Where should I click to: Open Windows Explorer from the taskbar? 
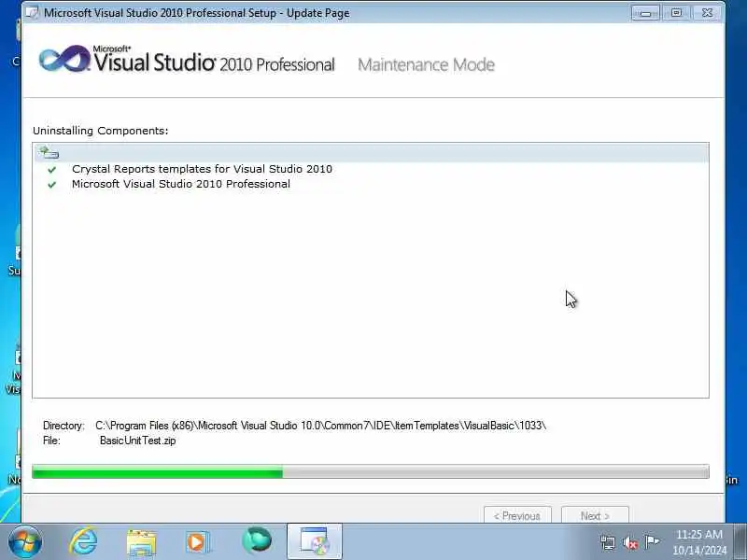pos(141,542)
